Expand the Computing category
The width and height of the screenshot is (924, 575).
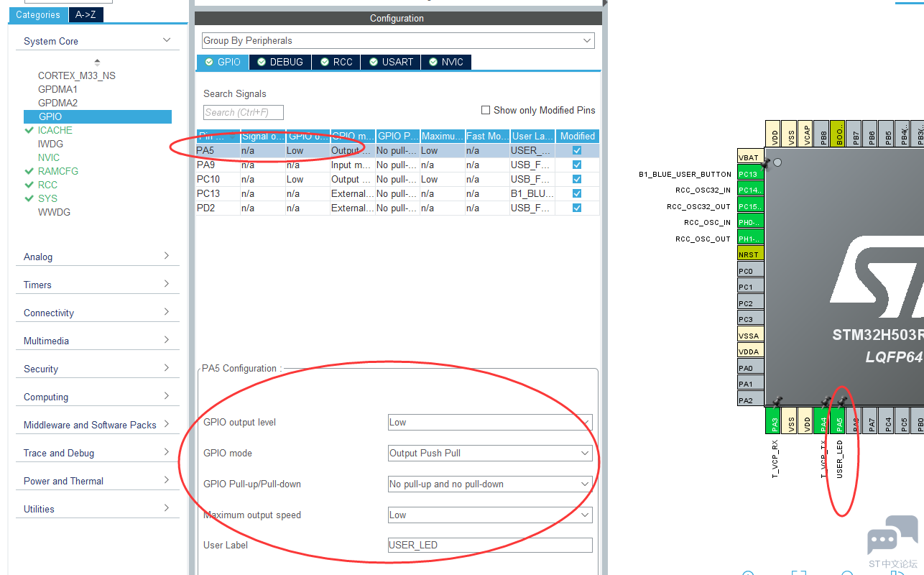coord(167,396)
